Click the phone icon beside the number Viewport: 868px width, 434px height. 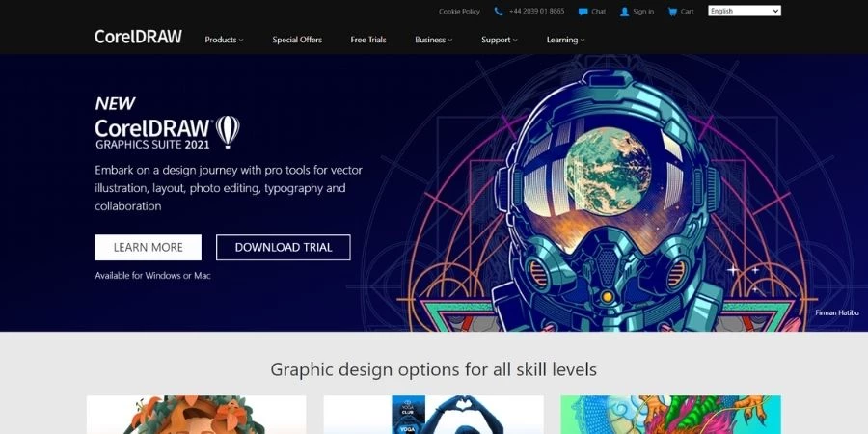[x=499, y=11]
